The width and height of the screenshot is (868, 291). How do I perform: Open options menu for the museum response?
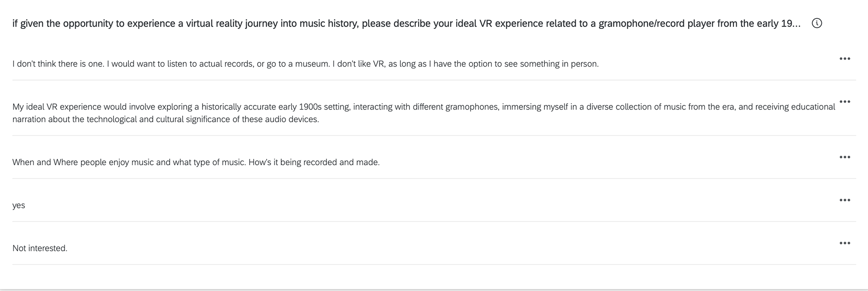(844, 58)
